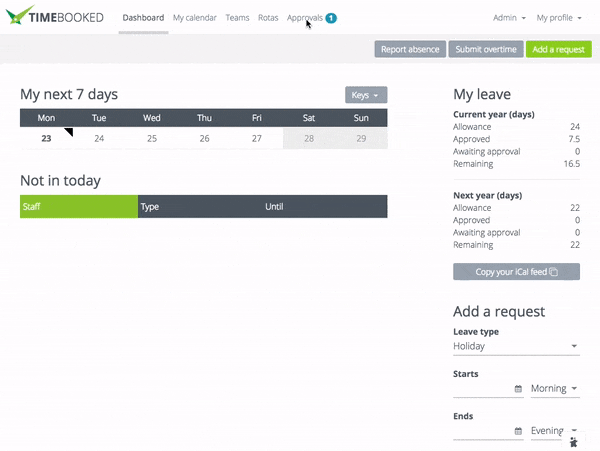
Task: Click the Report absence button
Action: (x=410, y=49)
